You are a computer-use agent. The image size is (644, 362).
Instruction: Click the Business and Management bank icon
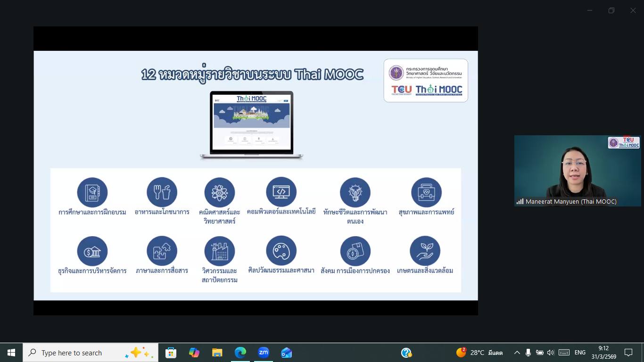pos(92,251)
